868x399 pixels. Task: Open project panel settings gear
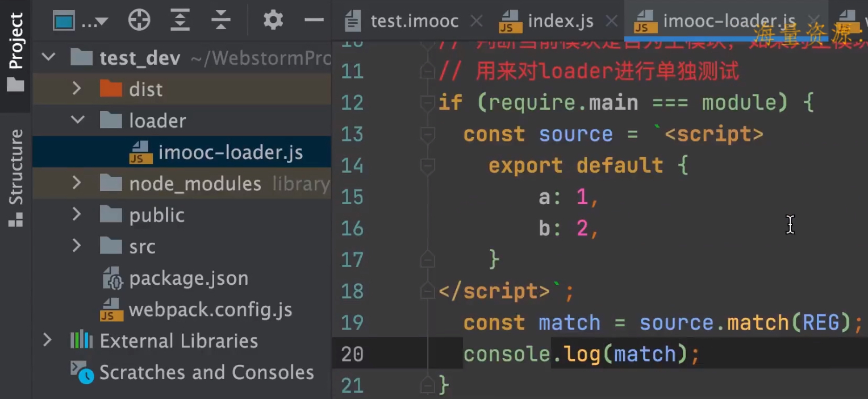273,21
